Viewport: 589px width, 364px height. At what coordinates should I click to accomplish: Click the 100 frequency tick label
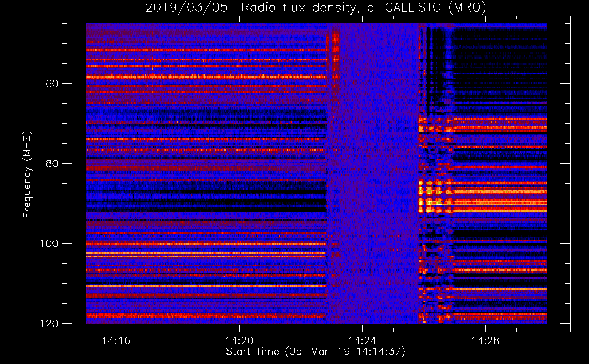tap(49, 243)
